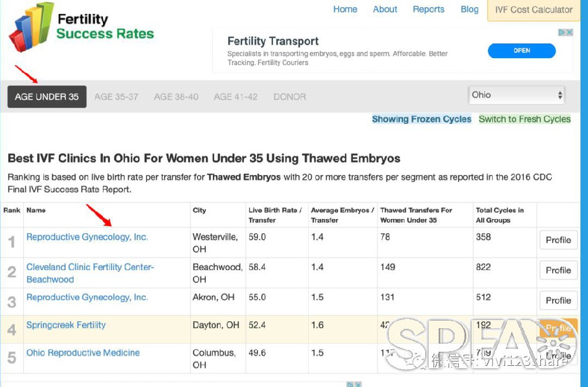Viewport: 588px width, 387px height.
Task: Click the AdChoices triangle icon on the ad
Action: (562, 33)
